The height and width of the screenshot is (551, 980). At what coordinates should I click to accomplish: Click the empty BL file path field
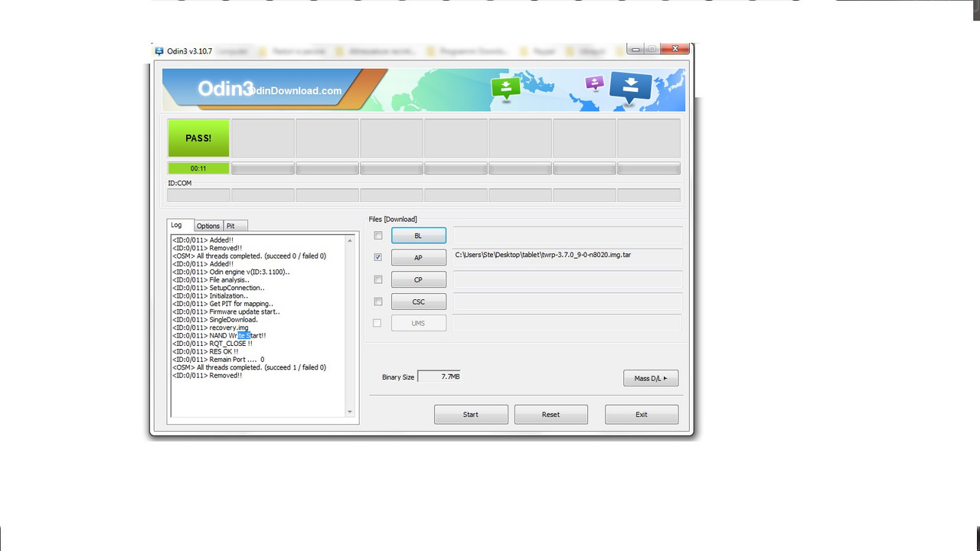pos(567,236)
